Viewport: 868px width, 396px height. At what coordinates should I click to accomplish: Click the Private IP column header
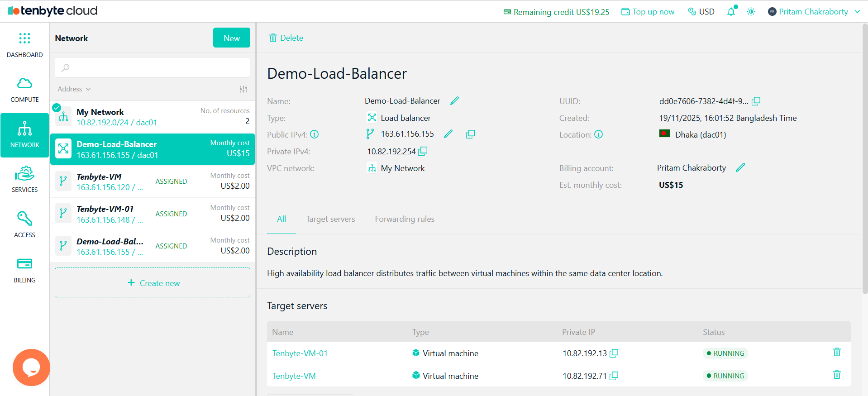pos(578,332)
